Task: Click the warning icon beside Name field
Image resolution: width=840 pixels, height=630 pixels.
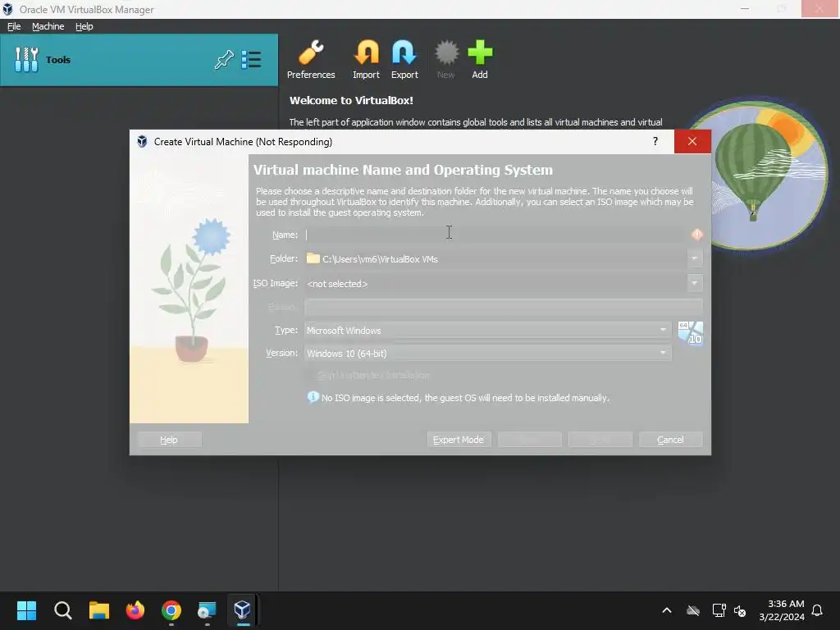Action: 696,234
